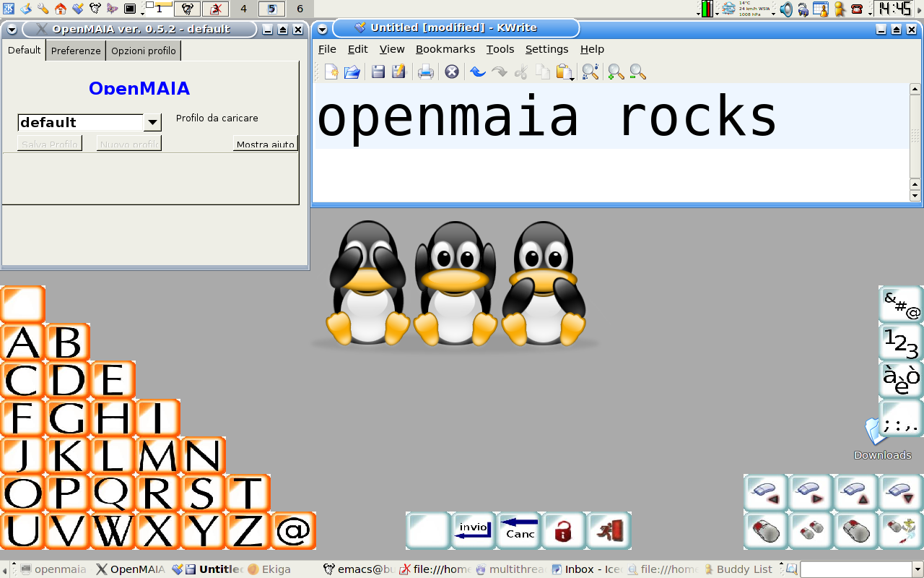Viewport: 924px width, 578px height.
Task: Click the Inbox taskbar entry
Action: [x=587, y=569]
